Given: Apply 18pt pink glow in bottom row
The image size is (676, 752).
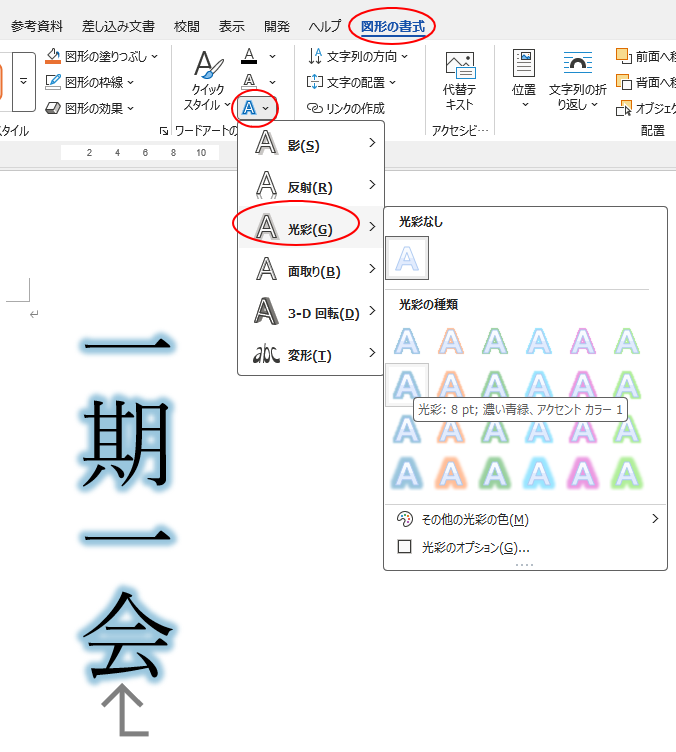Looking at the screenshot, I should (583, 474).
